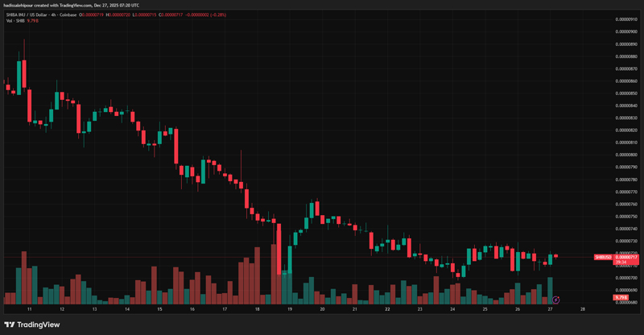
Task: Click date 19 on the time axis
Action: pyautogui.click(x=289, y=308)
